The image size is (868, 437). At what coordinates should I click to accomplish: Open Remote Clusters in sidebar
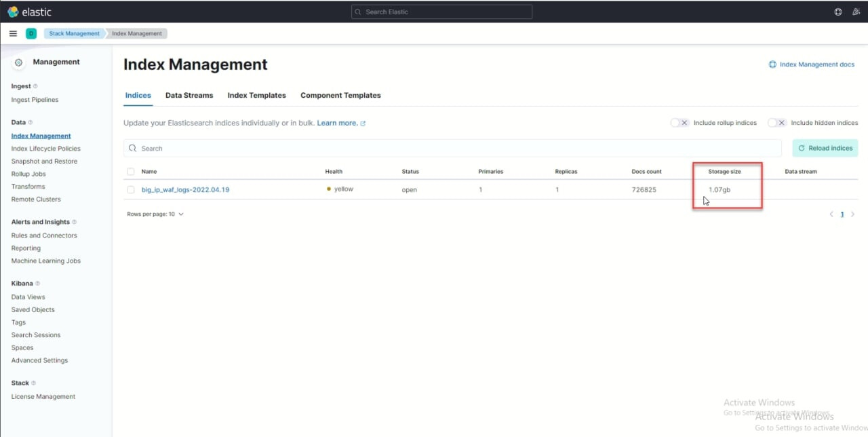pyautogui.click(x=36, y=199)
